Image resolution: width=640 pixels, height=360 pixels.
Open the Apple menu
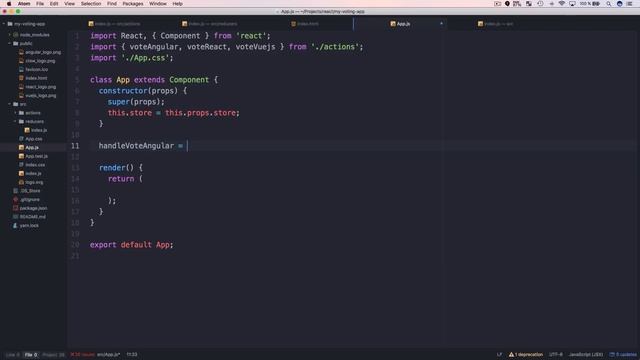(x=9, y=4)
